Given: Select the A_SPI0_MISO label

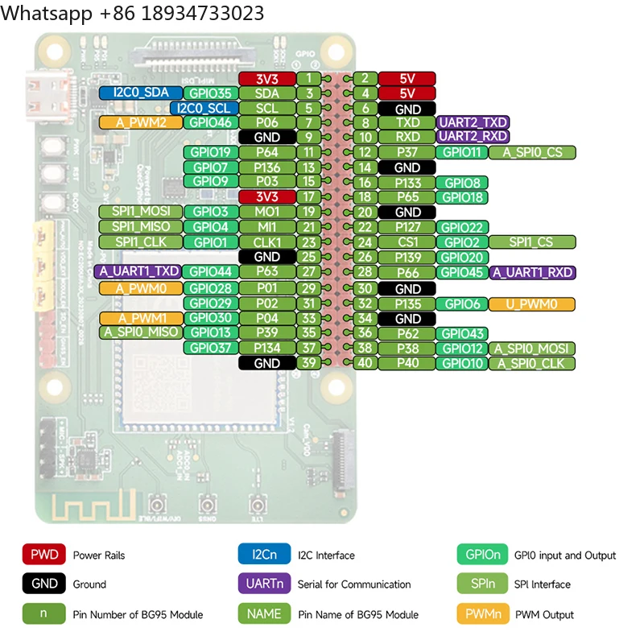Looking at the screenshot, I should (141, 332).
